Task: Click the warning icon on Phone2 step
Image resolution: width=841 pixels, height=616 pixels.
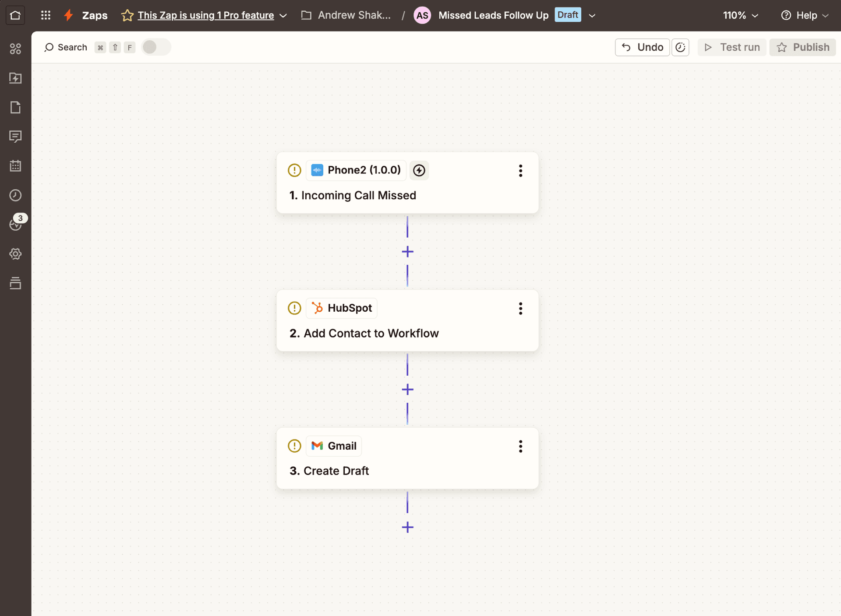Action: pyautogui.click(x=294, y=170)
